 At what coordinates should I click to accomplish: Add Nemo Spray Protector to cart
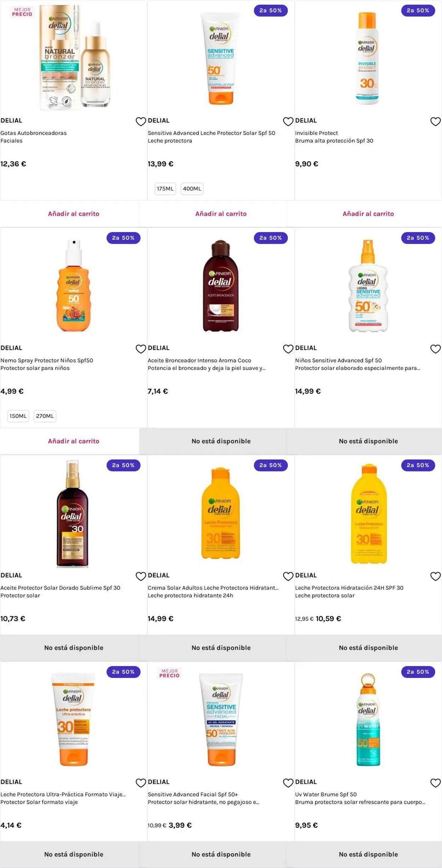(x=74, y=441)
